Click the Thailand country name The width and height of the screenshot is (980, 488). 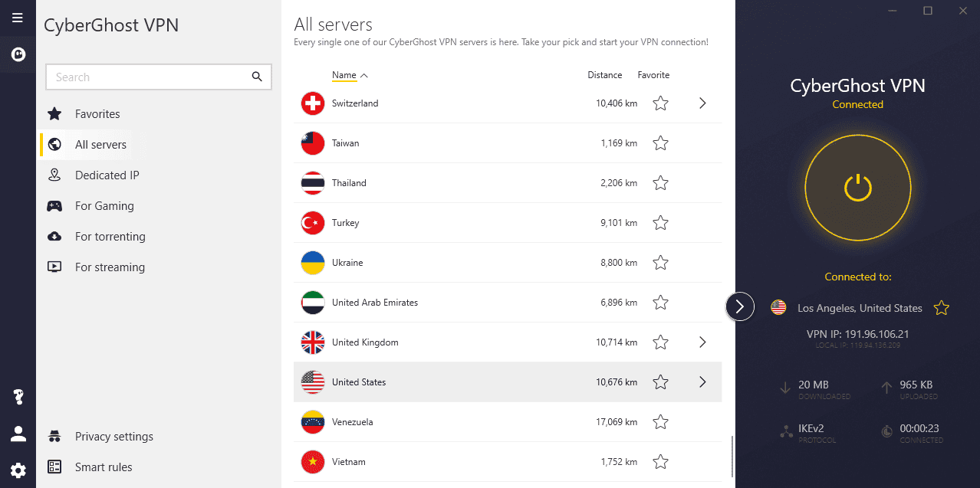(x=349, y=183)
